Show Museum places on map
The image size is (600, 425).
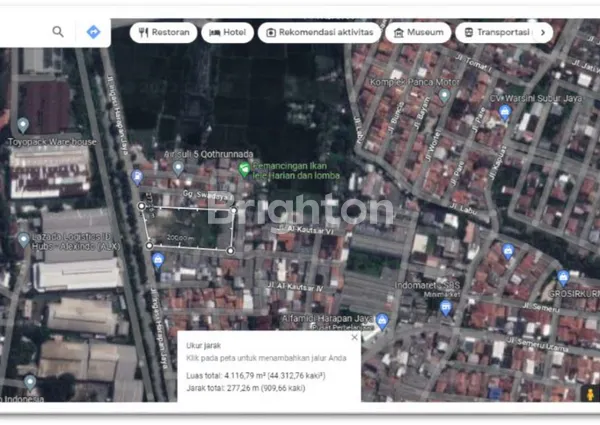[x=418, y=32]
